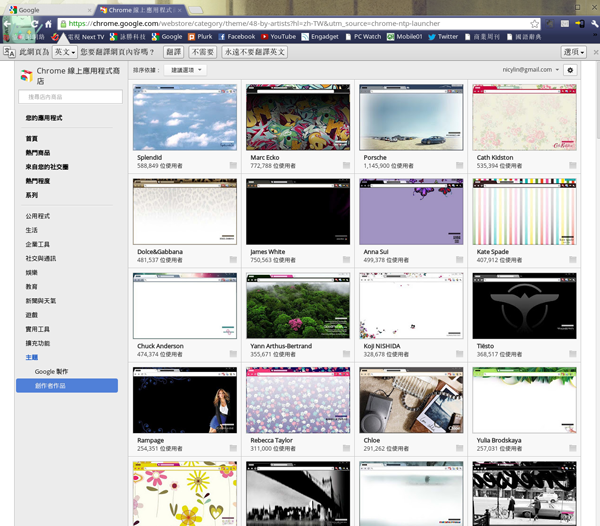
Task: Open the Twitter bookmark
Action: [x=443, y=37]
